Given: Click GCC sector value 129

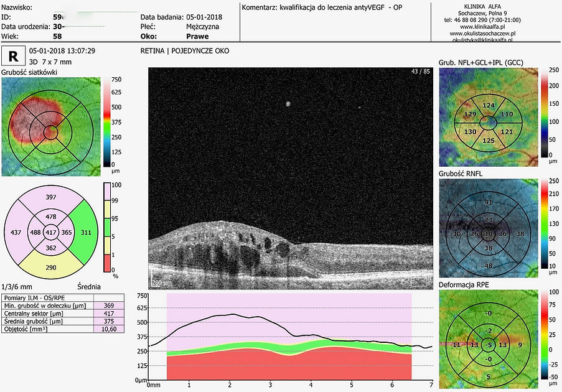Looking at the screenshot, I should click(x=470, y=114).
